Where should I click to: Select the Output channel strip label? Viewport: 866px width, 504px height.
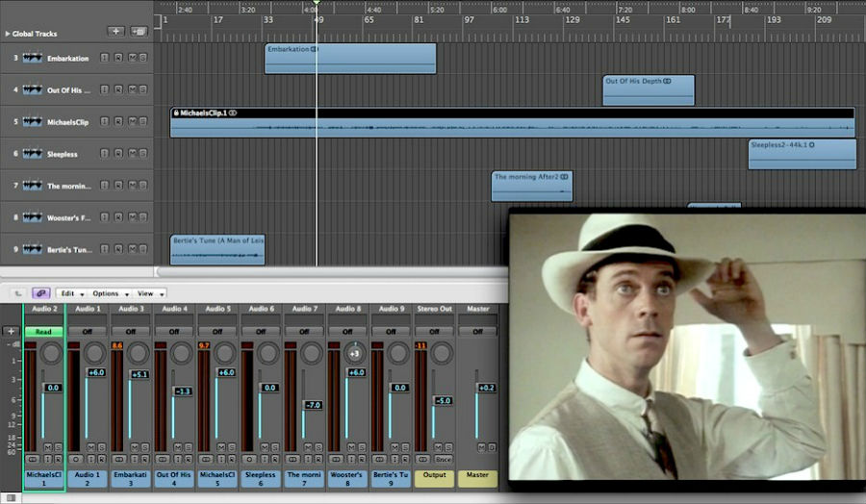pos(434,477)
